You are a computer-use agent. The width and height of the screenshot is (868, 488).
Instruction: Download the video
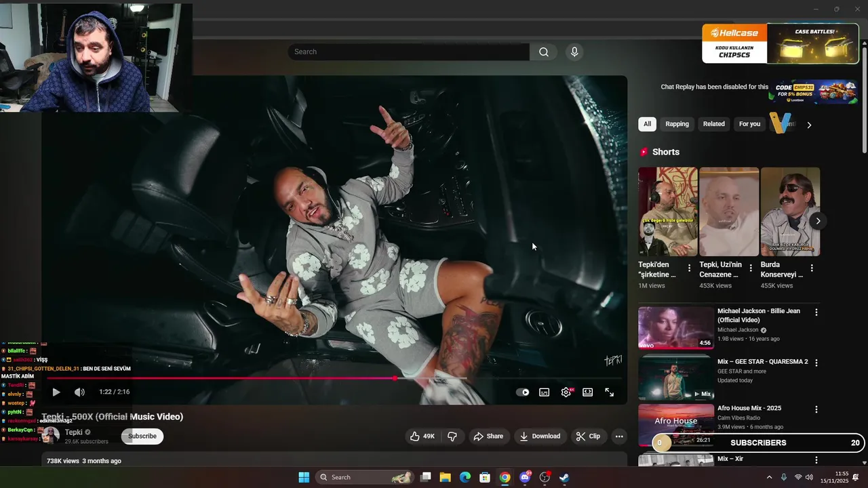pyautogui.click(x=540, y=436)
